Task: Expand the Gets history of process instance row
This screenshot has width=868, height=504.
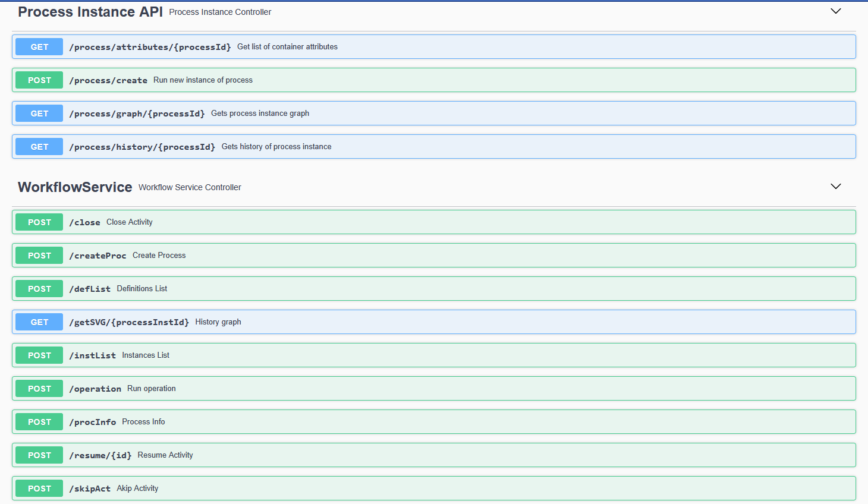Action: pyautogui.click(x=276, y=147)
